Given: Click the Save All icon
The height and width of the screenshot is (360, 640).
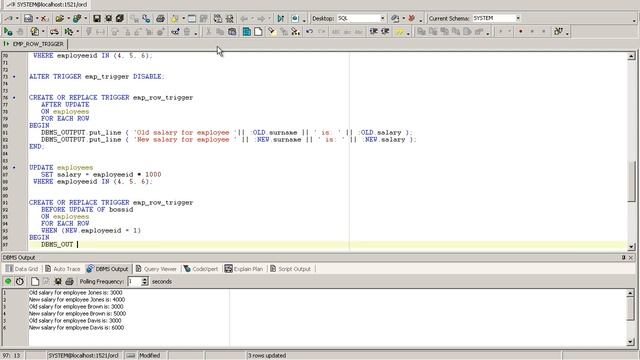Looking at the screenshot, I should [120, 18].
